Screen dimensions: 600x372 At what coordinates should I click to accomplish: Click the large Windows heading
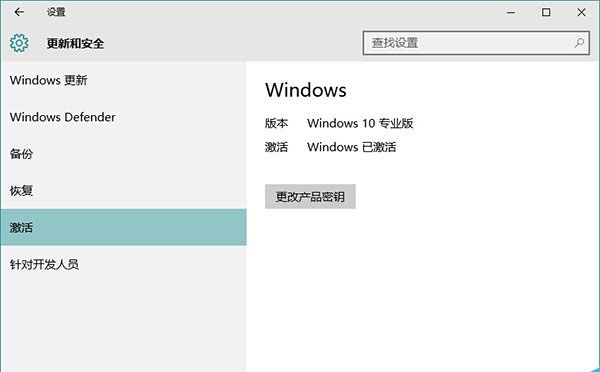[306, 90]
